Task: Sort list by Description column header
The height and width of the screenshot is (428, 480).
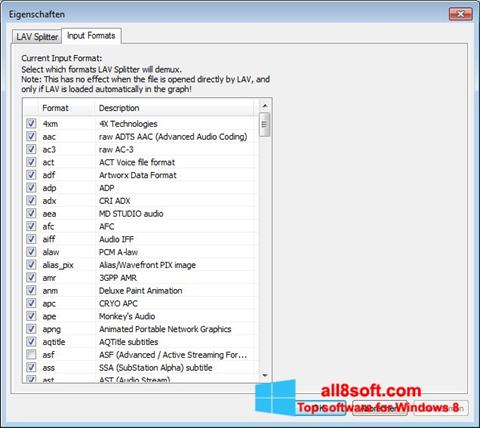Action: tap(175, 108)
